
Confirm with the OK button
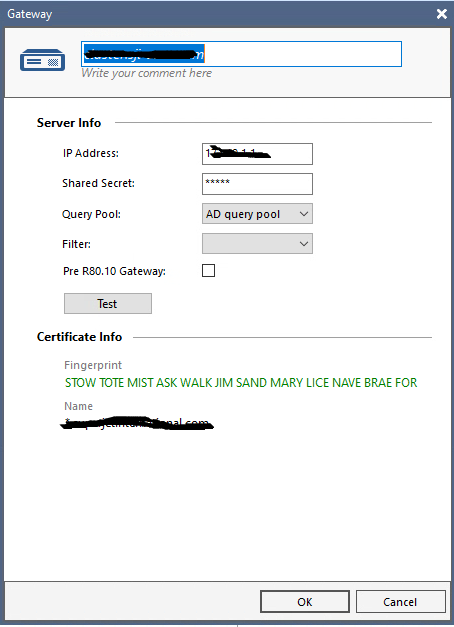(x=305, y=602)
